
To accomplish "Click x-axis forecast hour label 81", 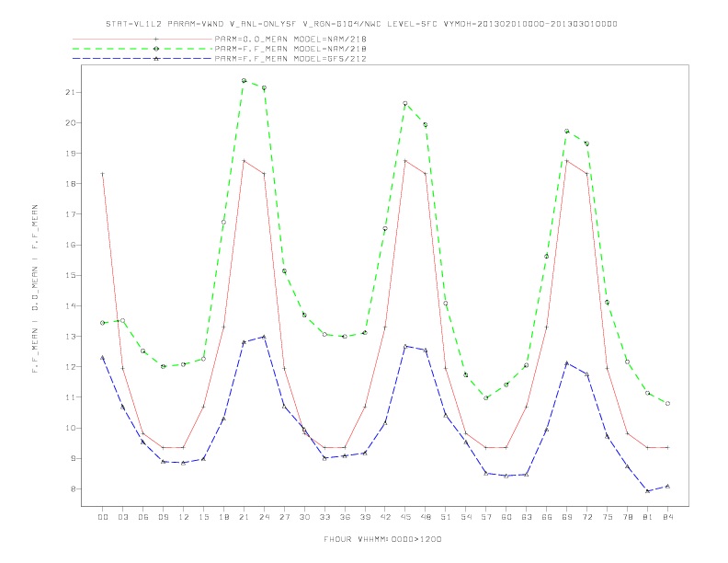I will pyautogui.click(x=648, y=517).
